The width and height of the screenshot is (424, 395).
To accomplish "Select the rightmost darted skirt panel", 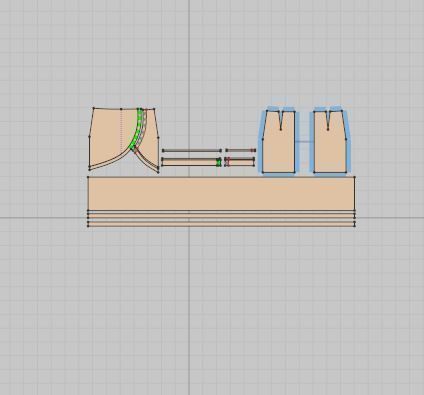I will point(331,147).
